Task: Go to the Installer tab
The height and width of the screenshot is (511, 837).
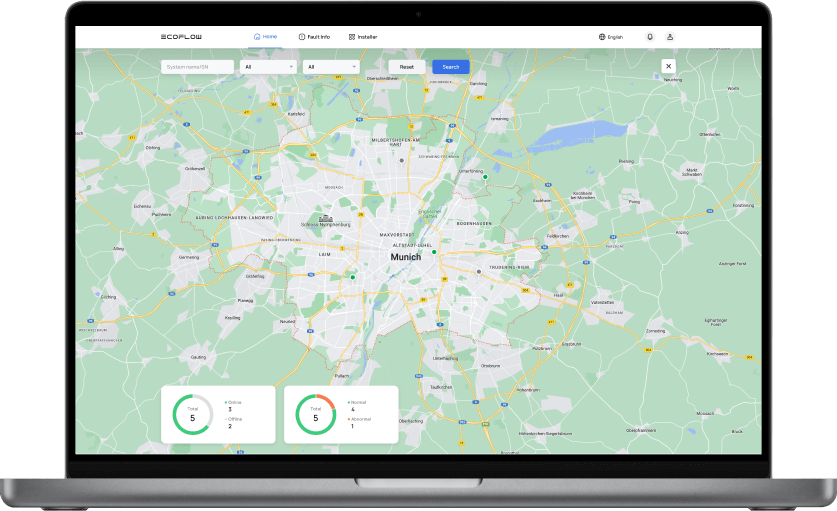Action: click(x=363, y=37)
